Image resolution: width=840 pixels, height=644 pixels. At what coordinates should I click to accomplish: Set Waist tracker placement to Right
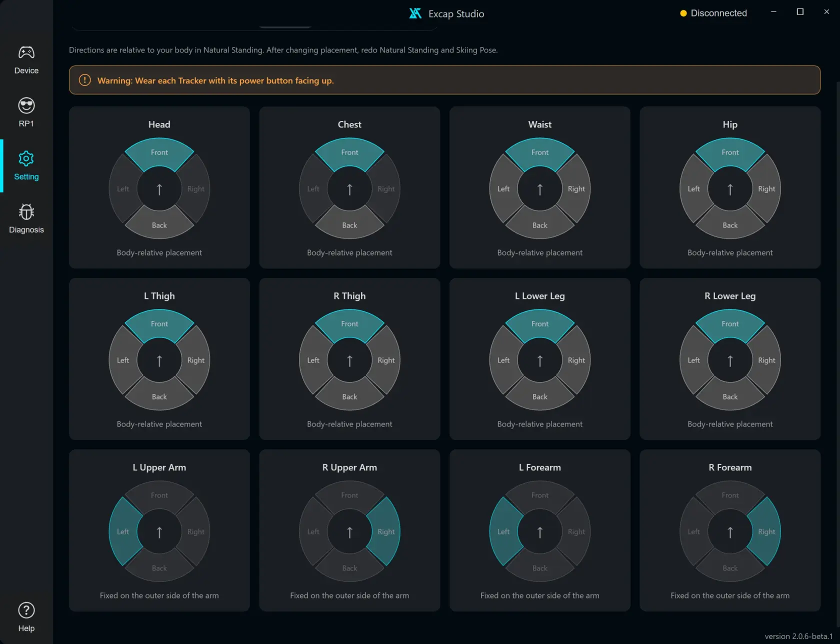(576, 188)
